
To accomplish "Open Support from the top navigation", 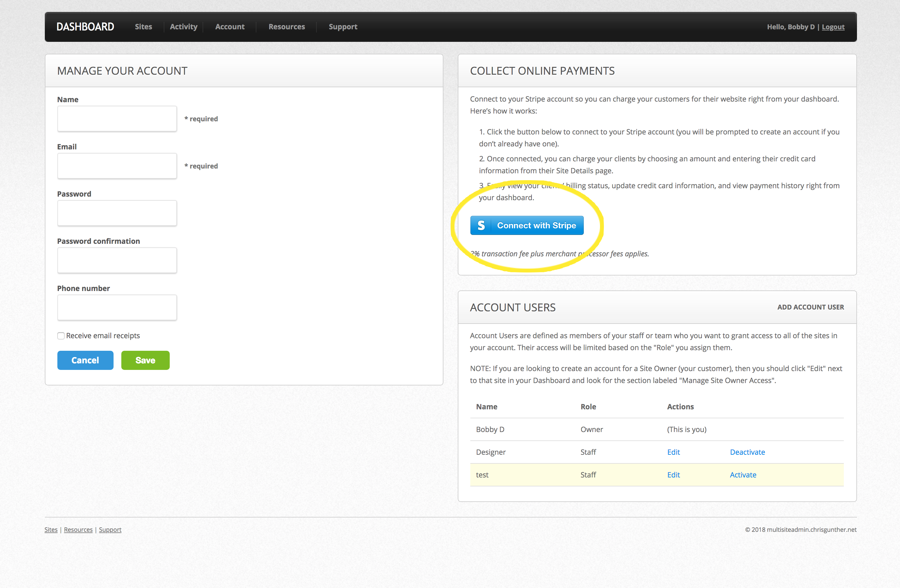I will click(x=343, y=27).
